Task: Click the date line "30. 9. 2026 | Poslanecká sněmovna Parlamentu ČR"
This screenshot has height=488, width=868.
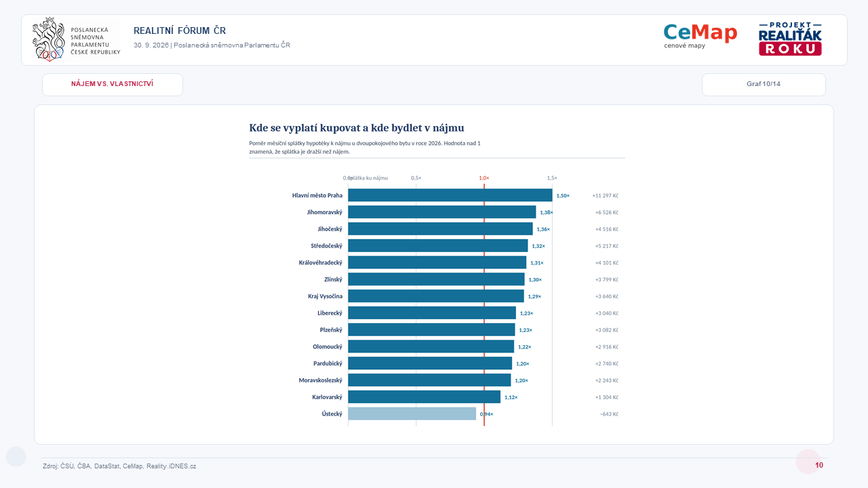Action: [212, 45]
